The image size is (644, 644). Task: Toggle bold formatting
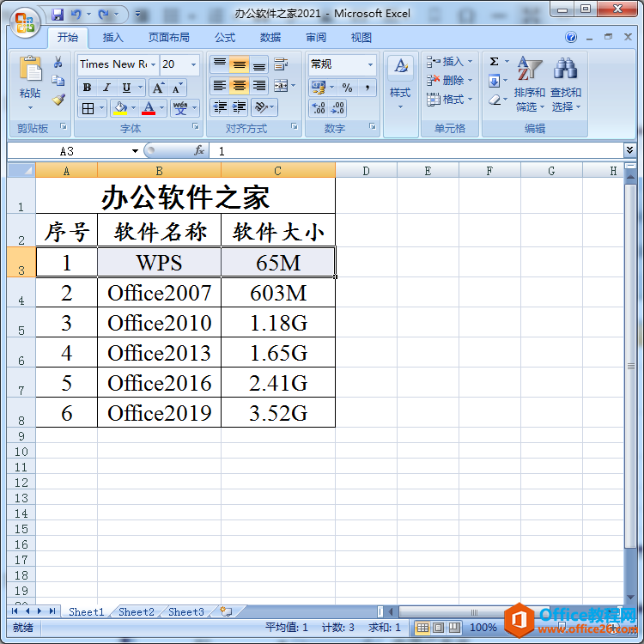[87, 88]
